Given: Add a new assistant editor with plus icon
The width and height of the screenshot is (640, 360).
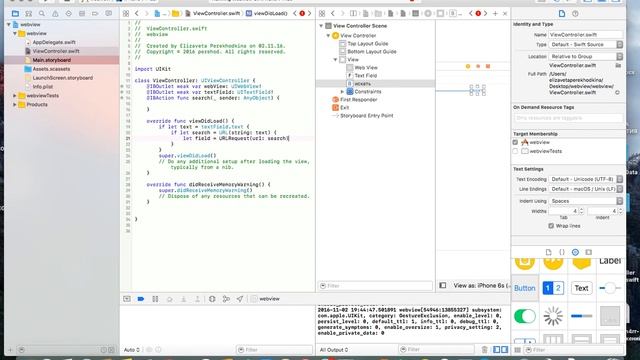Looking at the screenshot, I should coord(495,13).
